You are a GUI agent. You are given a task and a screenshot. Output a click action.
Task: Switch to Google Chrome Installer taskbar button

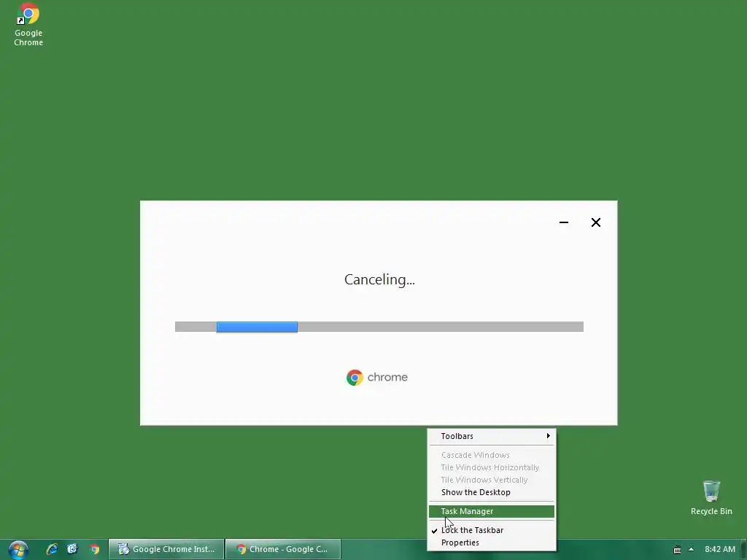point(166,549)
